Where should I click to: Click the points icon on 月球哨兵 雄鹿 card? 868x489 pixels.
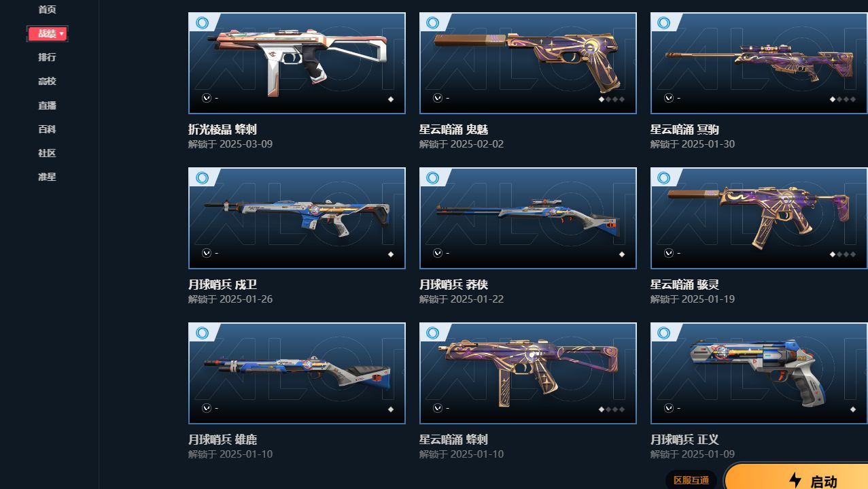[207, 408]
